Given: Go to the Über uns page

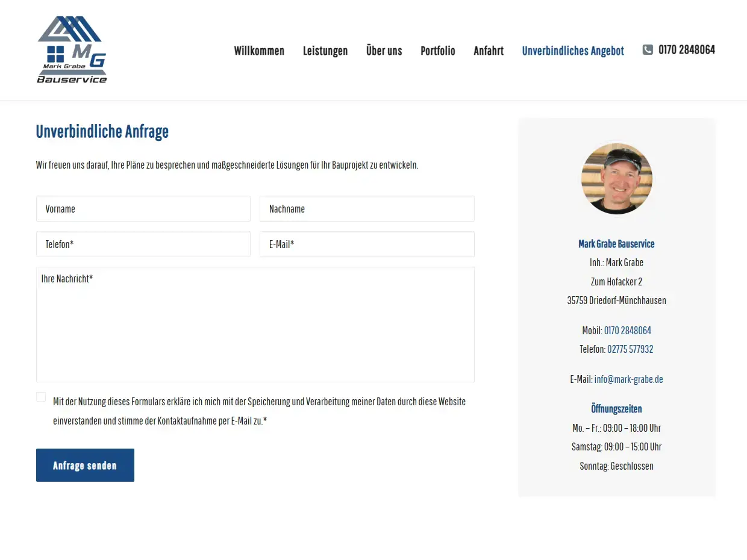Looking at the screenshot, I should click(384, 51).
